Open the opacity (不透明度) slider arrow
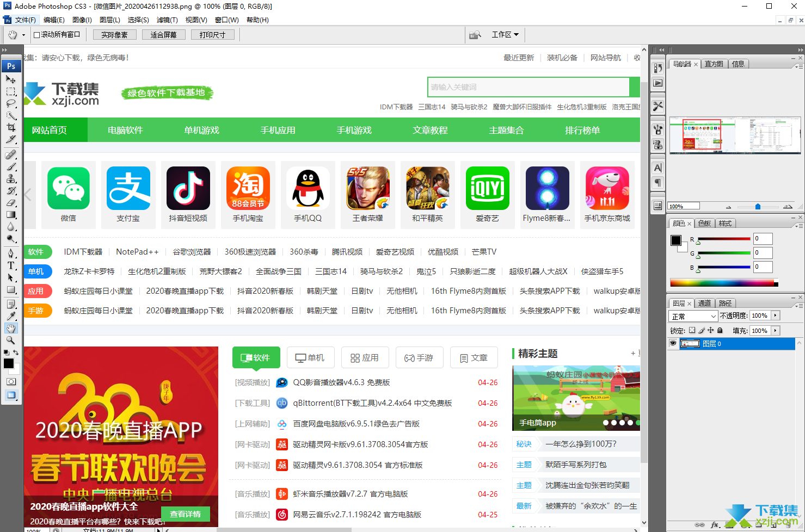The width and height of the screenshot is (805, 532). [776, 316]
